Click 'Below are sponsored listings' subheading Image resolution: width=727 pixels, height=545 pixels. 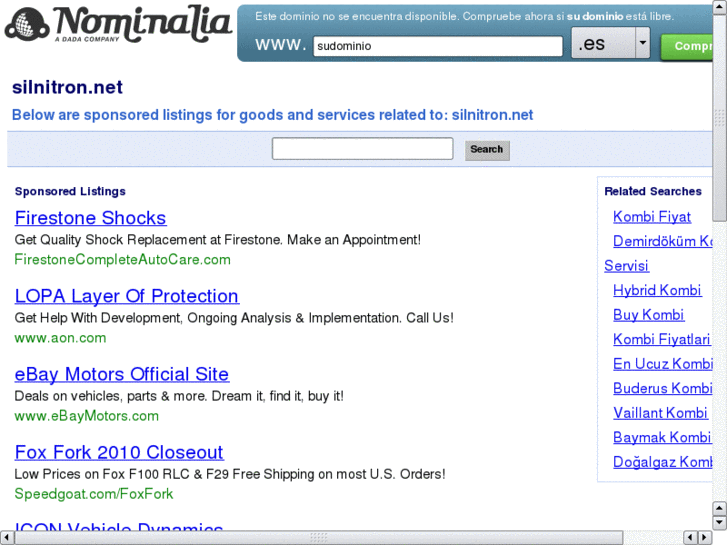[273, 115]
